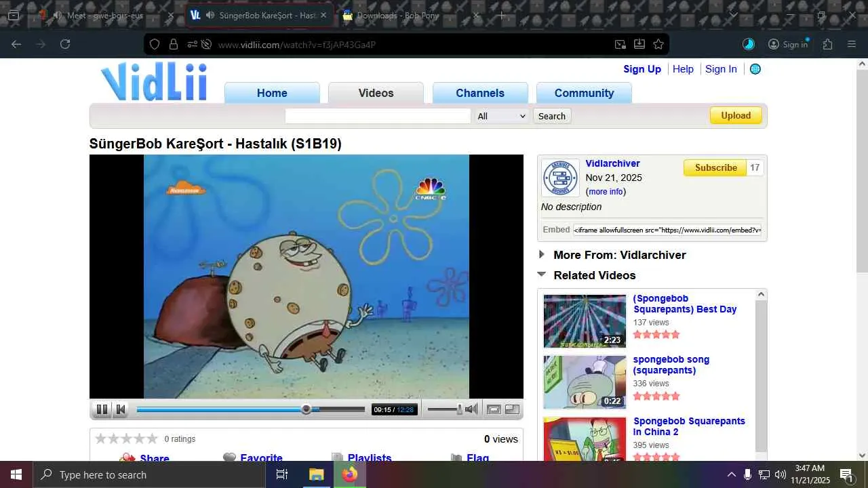Click the install app icon in the address bar
The width and height of the screenshot is (868, 488).
tap(639, 45)
